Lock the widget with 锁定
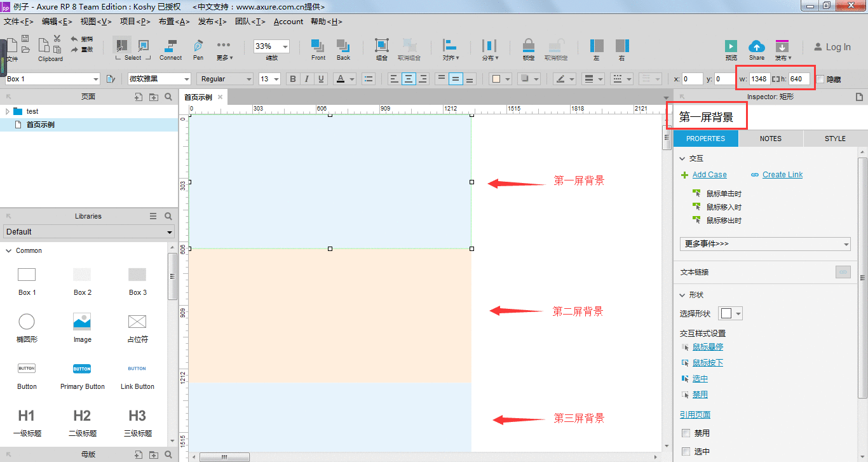The image size is (868, 462). coord(528,48)
